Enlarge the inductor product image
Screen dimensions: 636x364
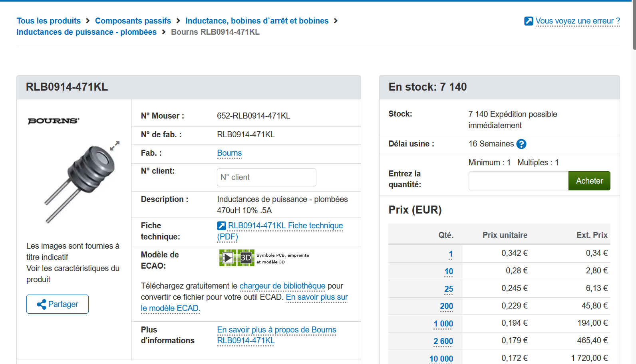80,184
